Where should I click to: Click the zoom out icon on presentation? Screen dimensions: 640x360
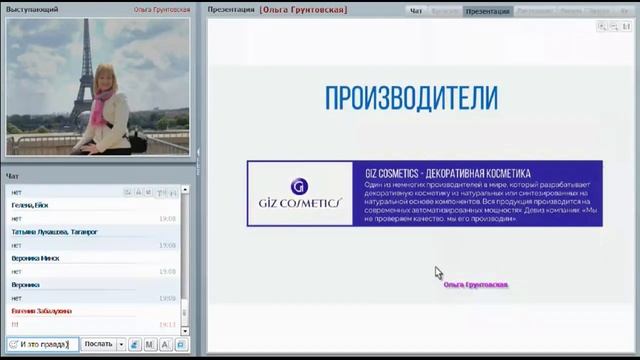point(614,27)
